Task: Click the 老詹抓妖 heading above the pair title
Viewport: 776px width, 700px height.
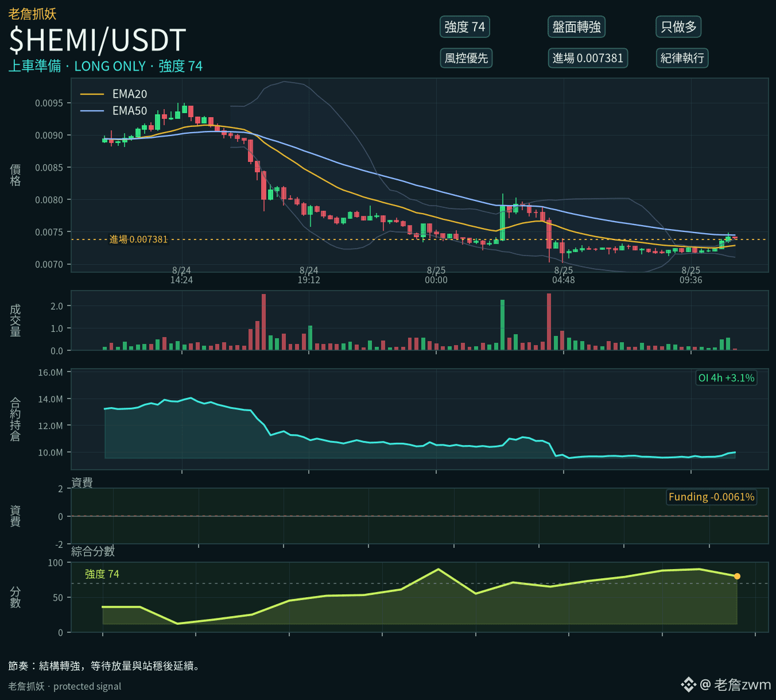Action: pyautogui.click(x=33, y=14)
